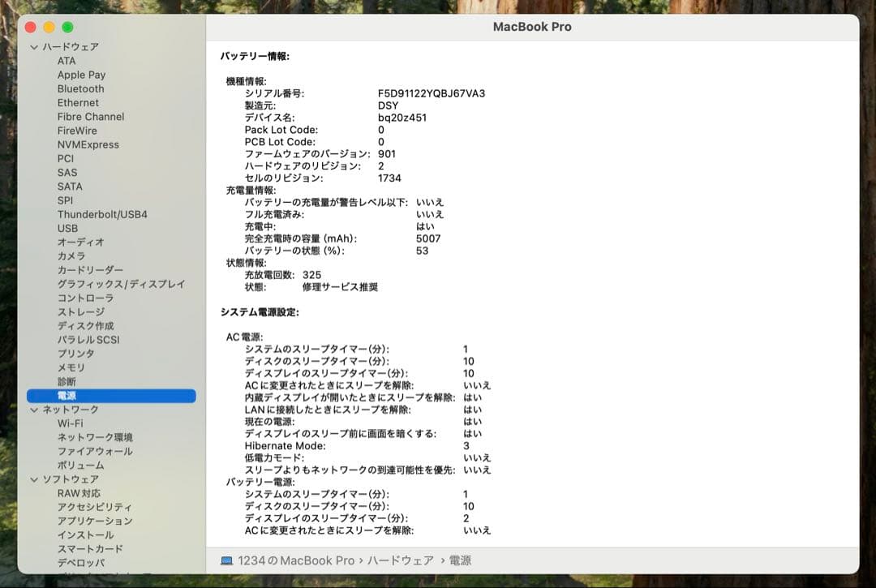This screenshot has width=876, height=588.
Task: Collapse the ハードウェア section
Action: 34,46
